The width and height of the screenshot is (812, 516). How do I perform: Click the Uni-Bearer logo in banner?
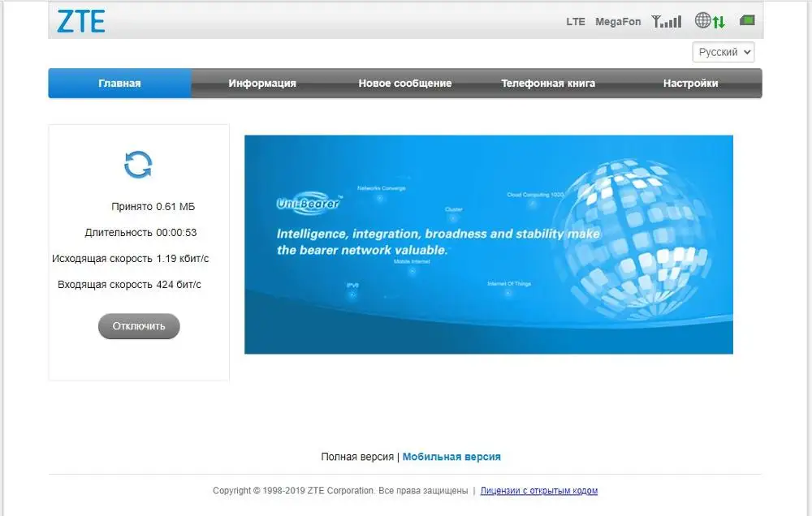[309, 204]
